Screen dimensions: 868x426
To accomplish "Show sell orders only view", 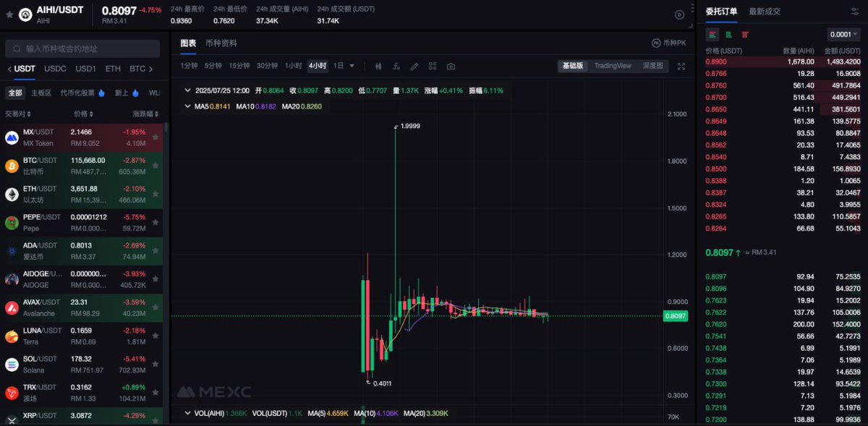I will [745, 34].
